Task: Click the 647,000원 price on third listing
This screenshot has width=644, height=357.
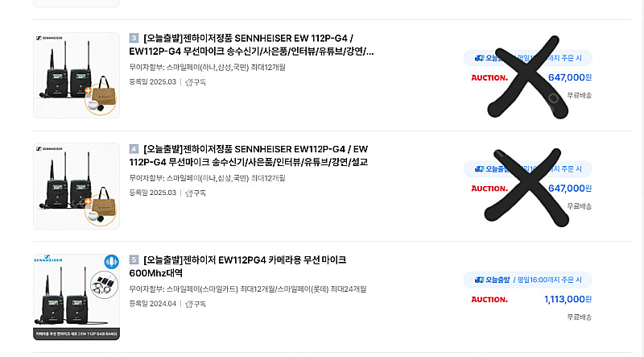Action: coord(570,77)
